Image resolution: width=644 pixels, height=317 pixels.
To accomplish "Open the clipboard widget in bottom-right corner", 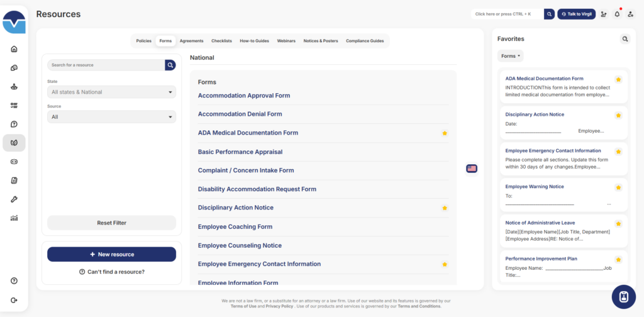I will [x=623, y=297].
